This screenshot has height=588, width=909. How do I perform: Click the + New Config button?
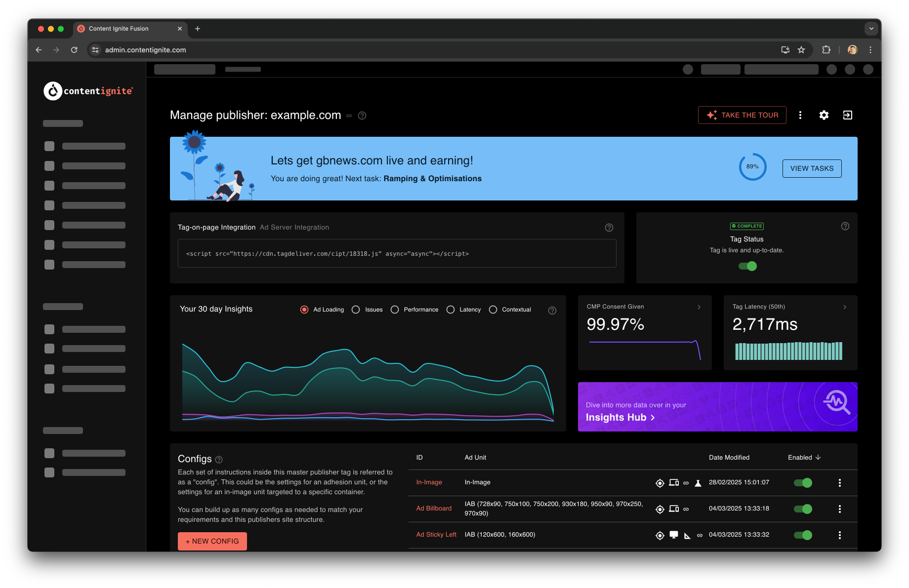tap(212, 541)
